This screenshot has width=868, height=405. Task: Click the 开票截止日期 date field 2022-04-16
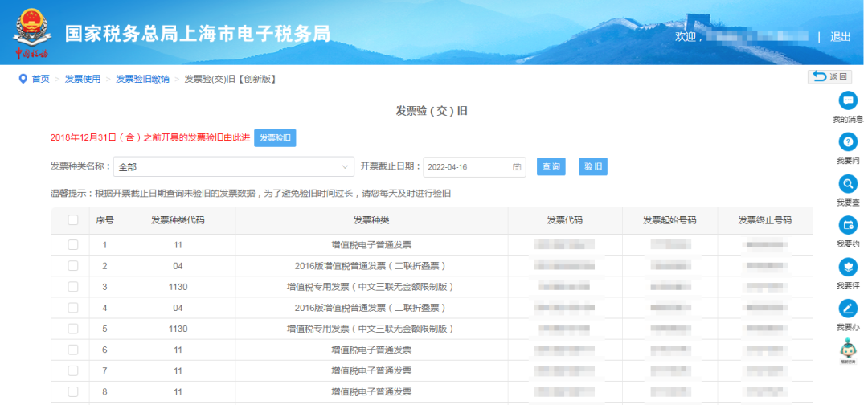point(474,166)
